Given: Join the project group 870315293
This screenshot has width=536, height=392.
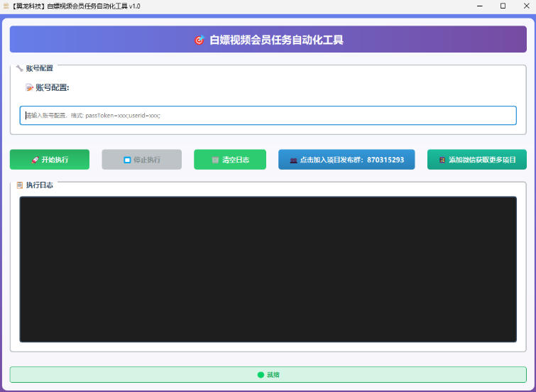Looking at the screenshot, I should click(x=346, y=160).
